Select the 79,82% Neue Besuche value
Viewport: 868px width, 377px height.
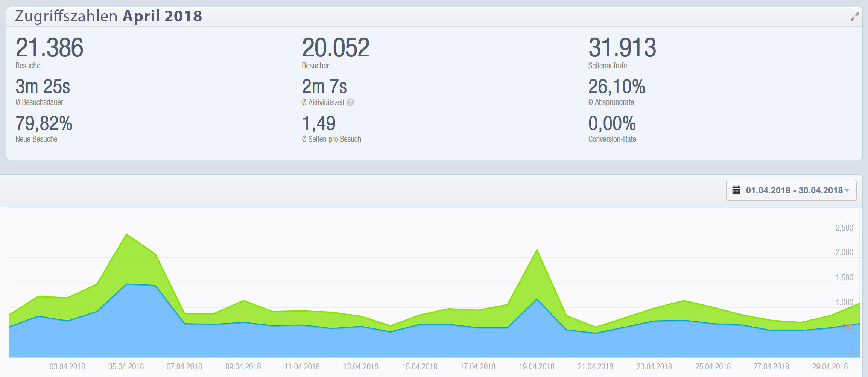[x=44, y=123]
